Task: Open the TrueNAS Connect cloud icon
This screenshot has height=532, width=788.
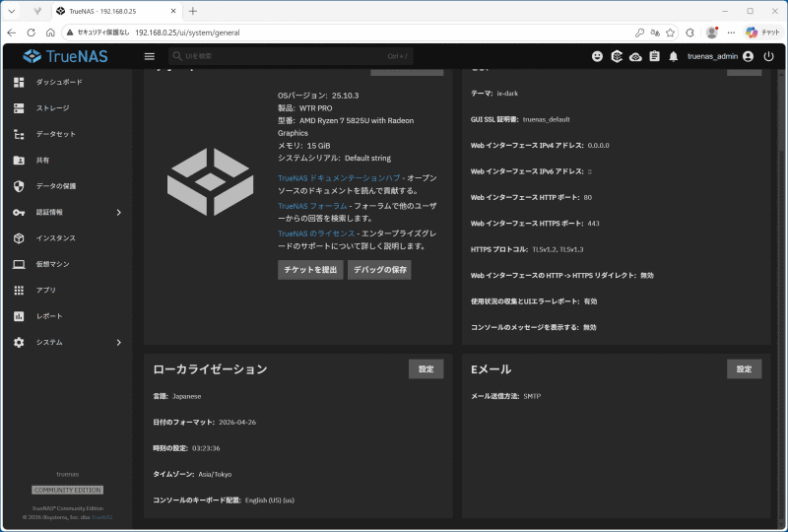Action: pyautogui.click(x=635, y=57)
